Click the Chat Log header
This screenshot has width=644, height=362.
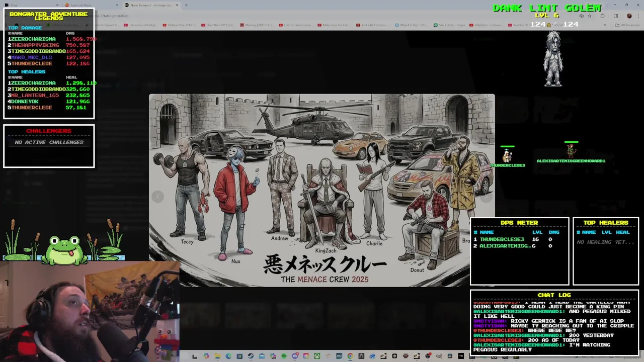point(554,295)
